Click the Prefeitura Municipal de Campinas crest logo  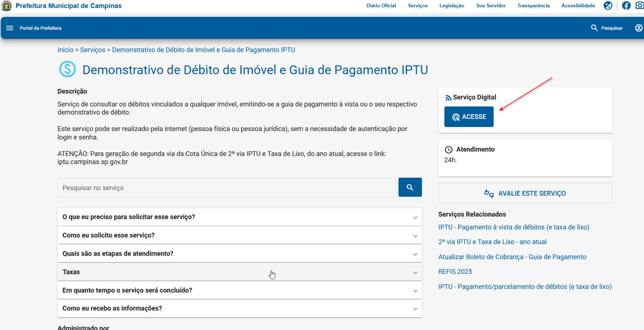click(x=7, y=6)
